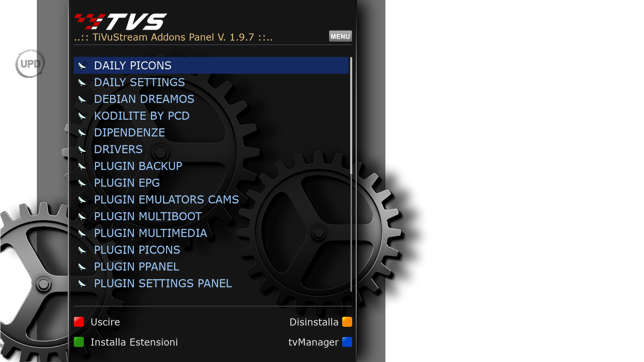Image resolution: width=644 pixels, height=362 pixels.
Task: Click the list's vertical scrollbar
Action: [x=351, y=174]
